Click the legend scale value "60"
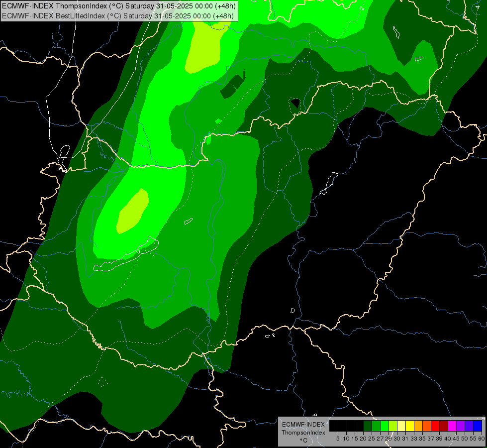The height and width of the screenshot is (448, 487). click(x=482, y=439)
